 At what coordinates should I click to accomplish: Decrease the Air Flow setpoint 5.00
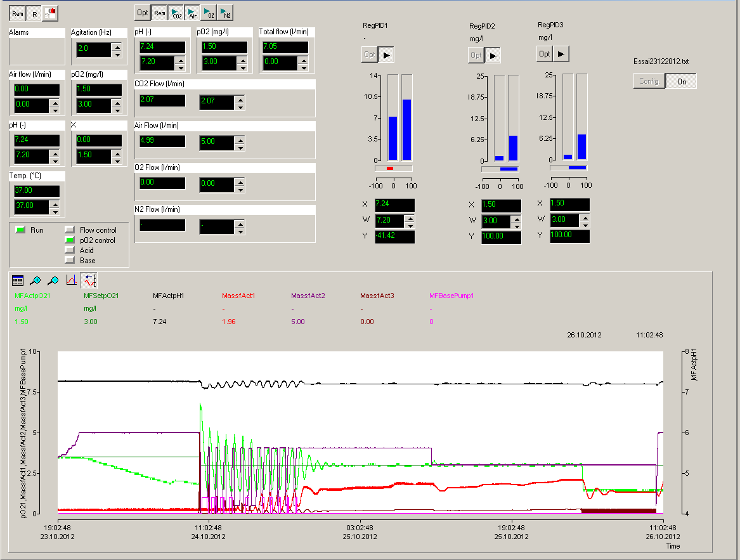(x=240, y=148)
